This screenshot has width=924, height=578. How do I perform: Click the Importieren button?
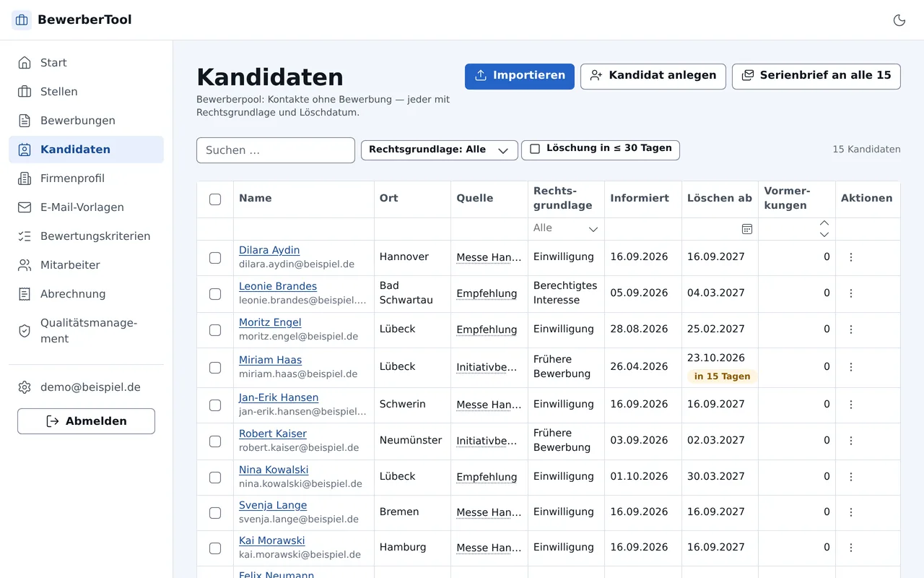click(520, 77)
